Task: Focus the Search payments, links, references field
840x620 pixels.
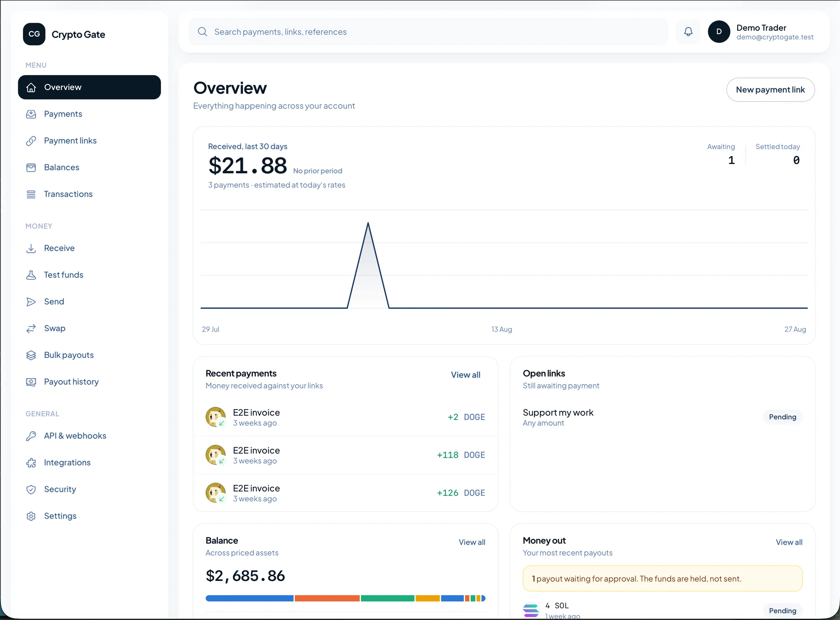Action: coord(428,32)
